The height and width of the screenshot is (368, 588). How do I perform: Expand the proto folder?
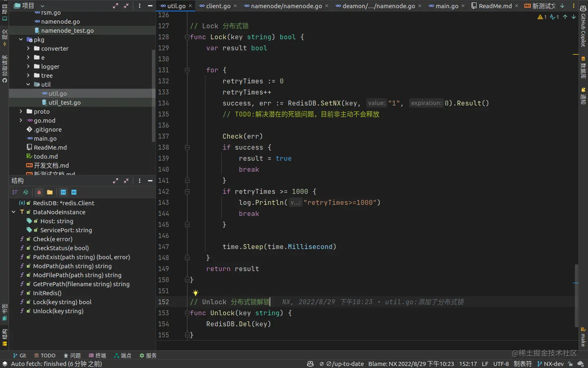[x=21, y=112]
